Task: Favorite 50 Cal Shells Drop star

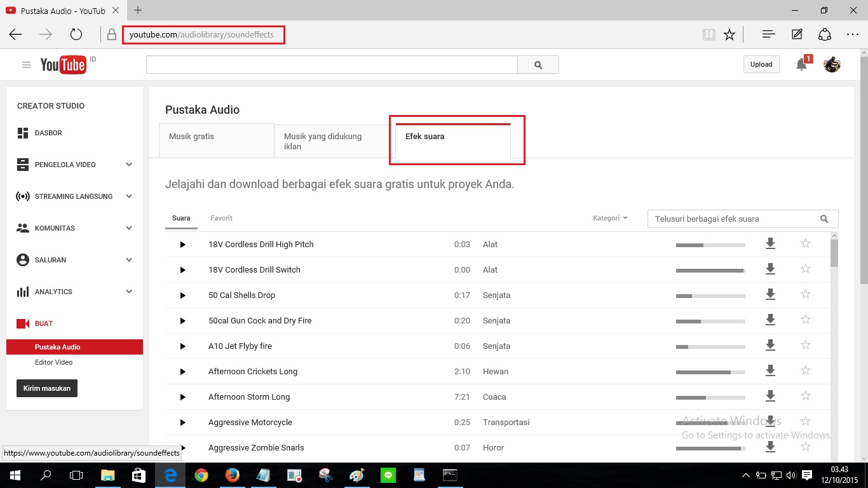Action: pyautogui.click(x=806, y=294)
